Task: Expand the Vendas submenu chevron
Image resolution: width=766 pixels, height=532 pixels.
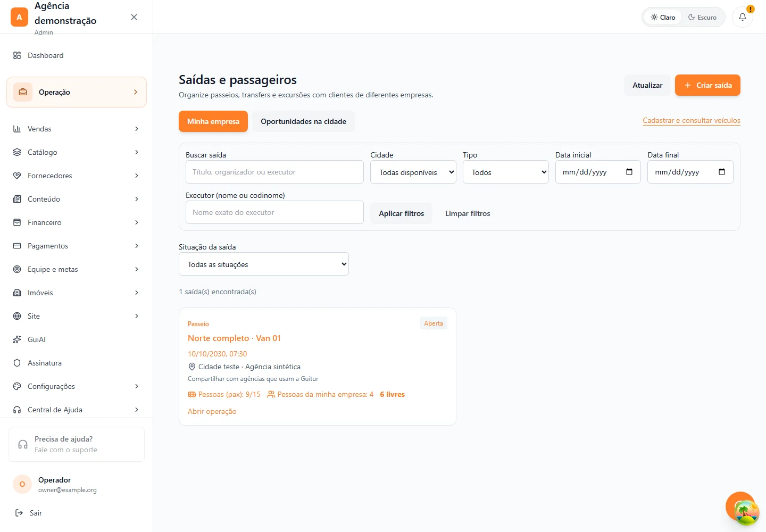Action: [137, 129]
